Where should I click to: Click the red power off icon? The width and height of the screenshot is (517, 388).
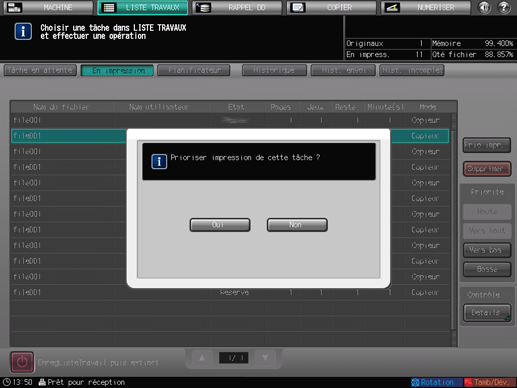tap(22, 362)
